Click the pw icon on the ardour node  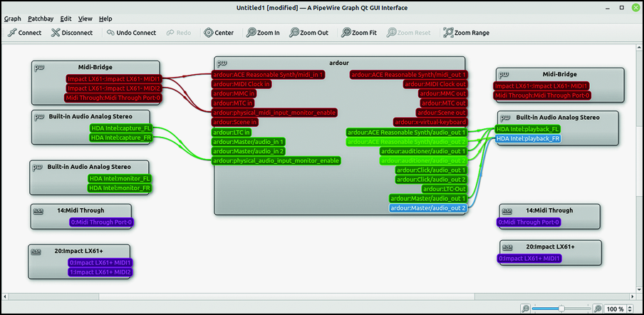tap(222, 63)
